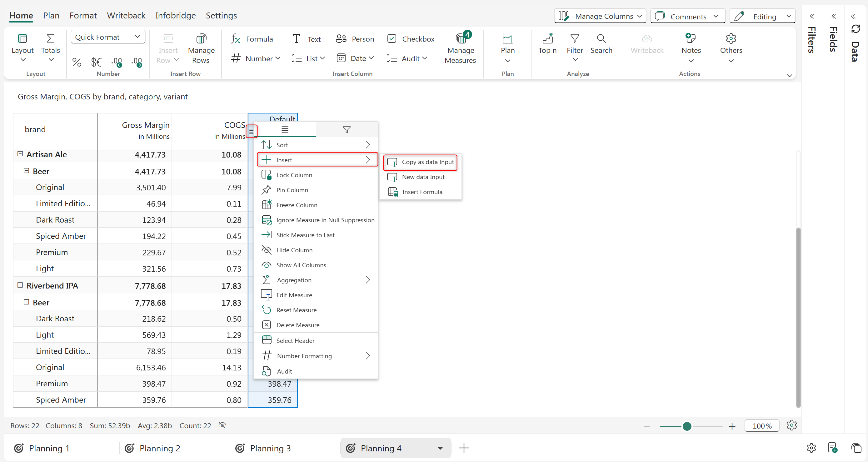The height and width of the screenshot is (462, 868).
Task: Click the plus button to add a sheet
Action: point(464,448)
